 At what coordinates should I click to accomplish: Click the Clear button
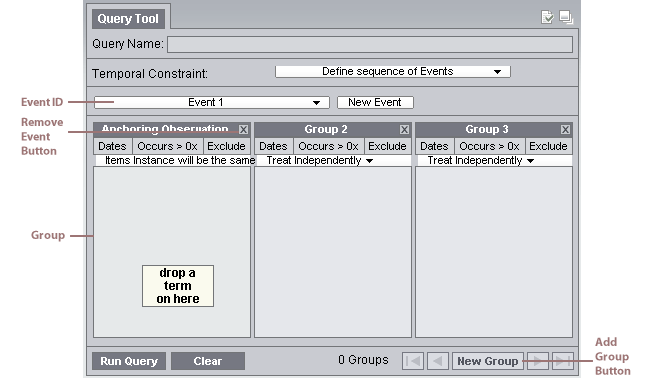coord(208,361)
